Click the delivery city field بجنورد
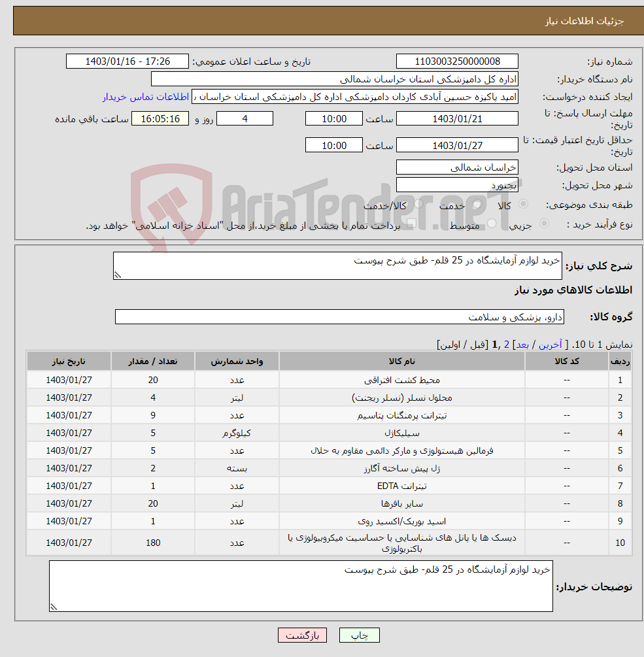This screenshot has height=657, width=644. (457, 185)
